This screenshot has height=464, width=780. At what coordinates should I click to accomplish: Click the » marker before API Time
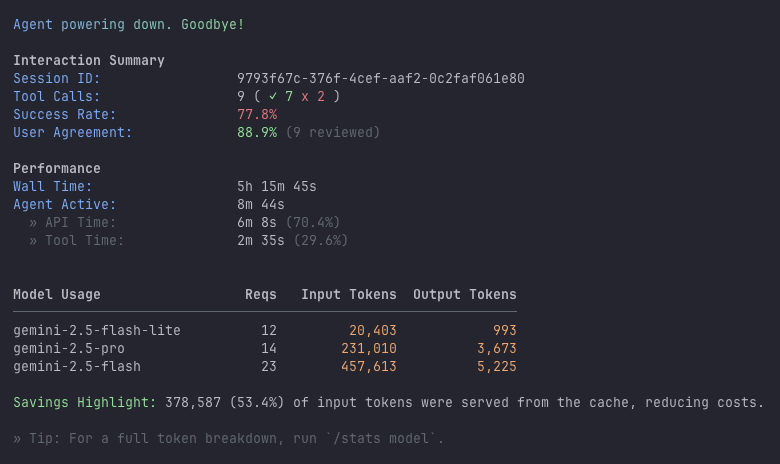pyautogui.click(x=33, y=222)
